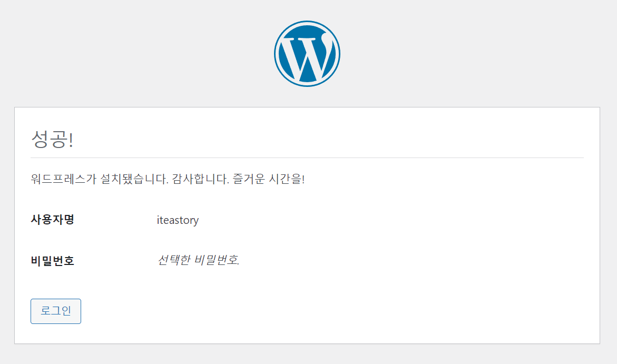
Task: Click the text 선택한 비밀번호.
Action: coord(198,260)
